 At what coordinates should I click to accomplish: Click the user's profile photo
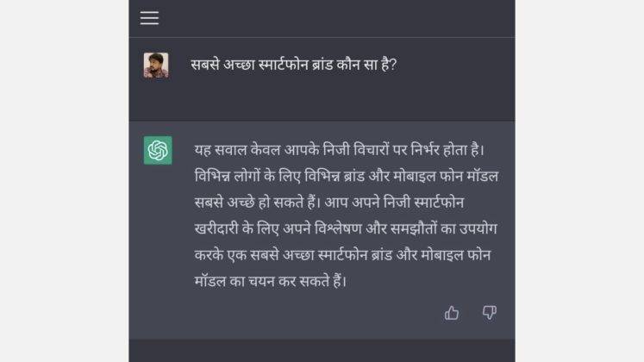(x=156, y=66)
